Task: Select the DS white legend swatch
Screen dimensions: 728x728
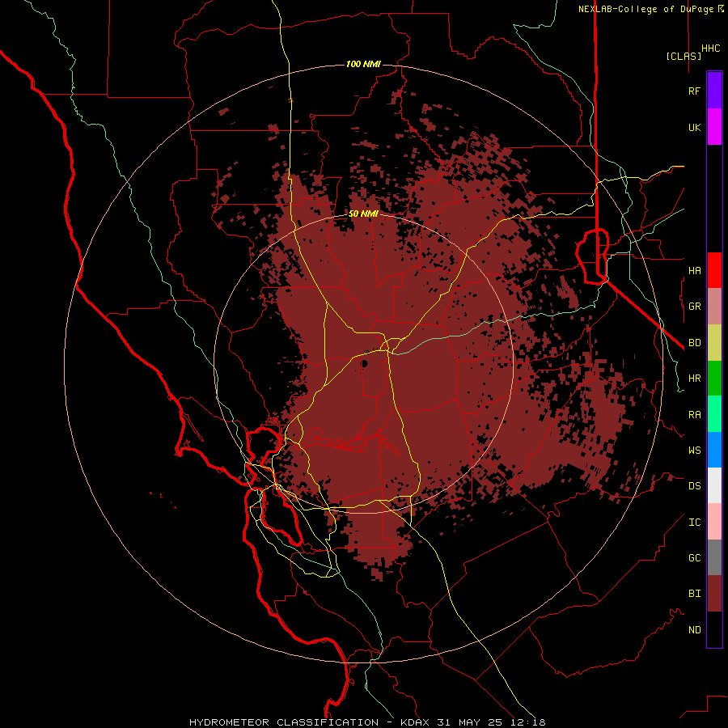Action: tap(714, 485)
